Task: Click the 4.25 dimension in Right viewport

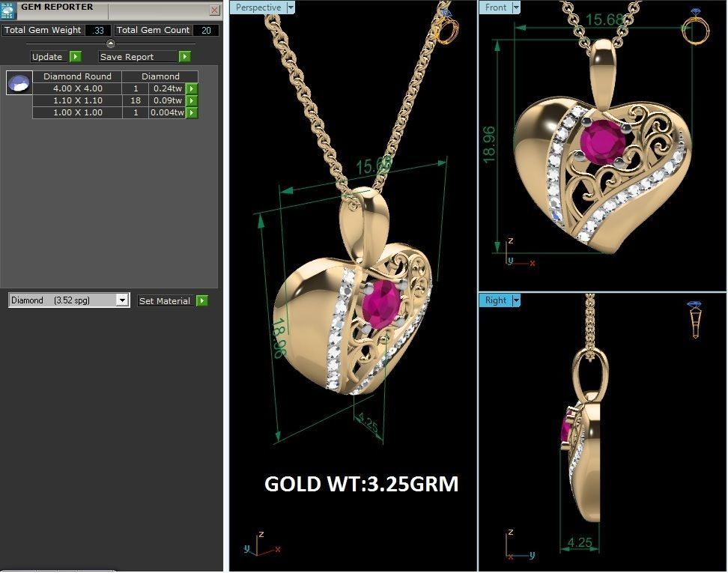Action: point(580,542)
